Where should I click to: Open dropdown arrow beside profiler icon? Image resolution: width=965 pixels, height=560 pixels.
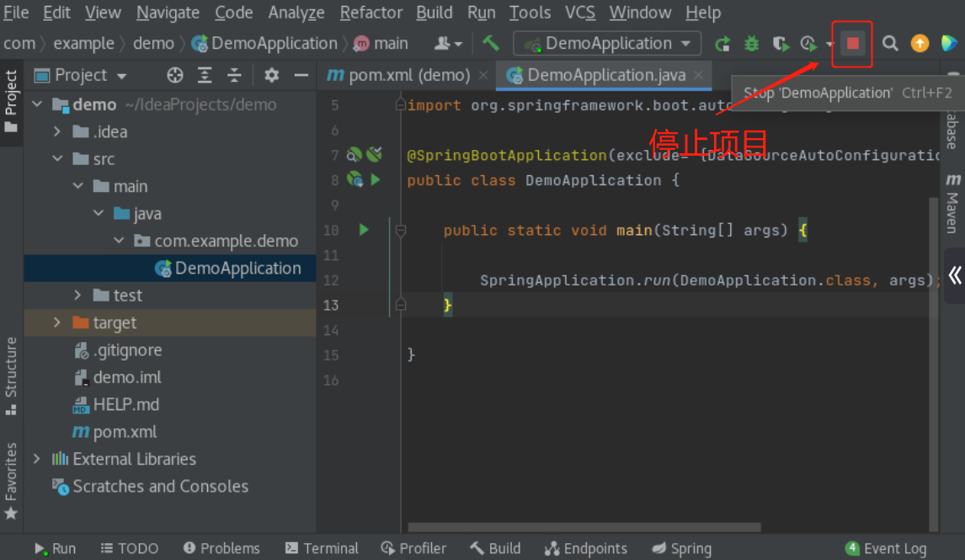point(829,45)
